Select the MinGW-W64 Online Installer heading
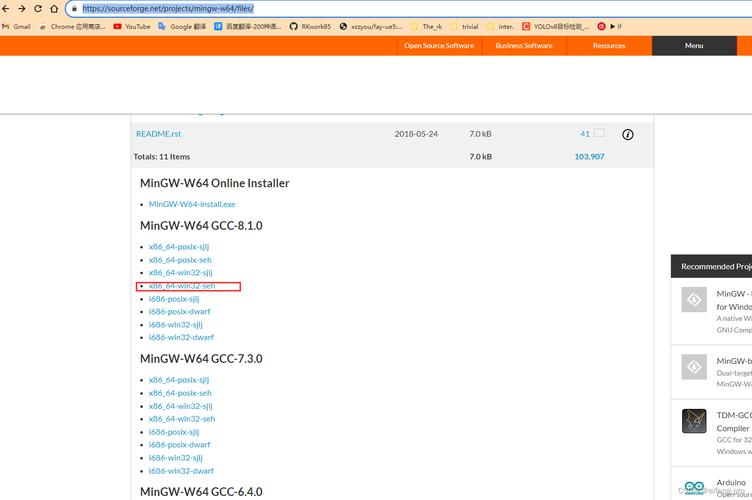 click(x=214, y=183)
